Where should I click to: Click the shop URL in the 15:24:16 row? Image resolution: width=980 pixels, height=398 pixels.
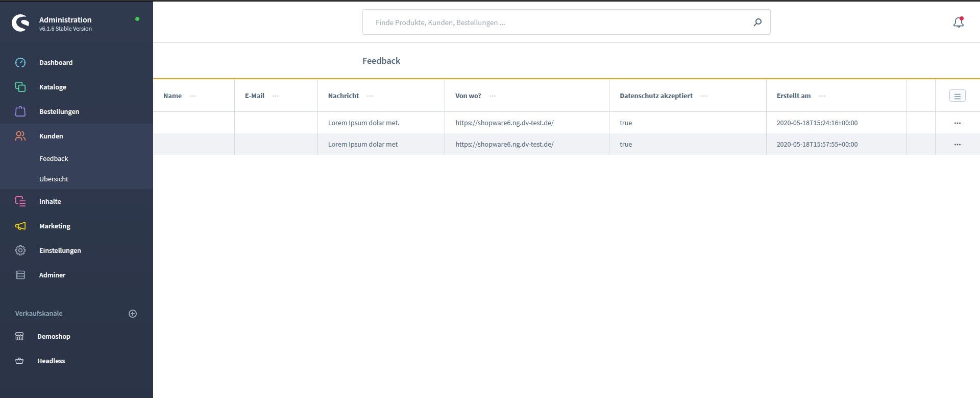(x=504, y=123)
